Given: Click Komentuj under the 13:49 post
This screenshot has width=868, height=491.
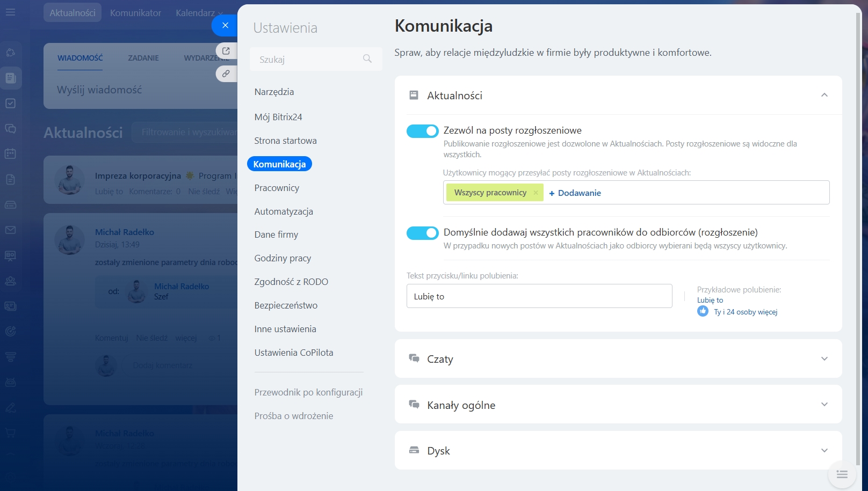Looking at the screenshot, I should (x=112, y=338).
